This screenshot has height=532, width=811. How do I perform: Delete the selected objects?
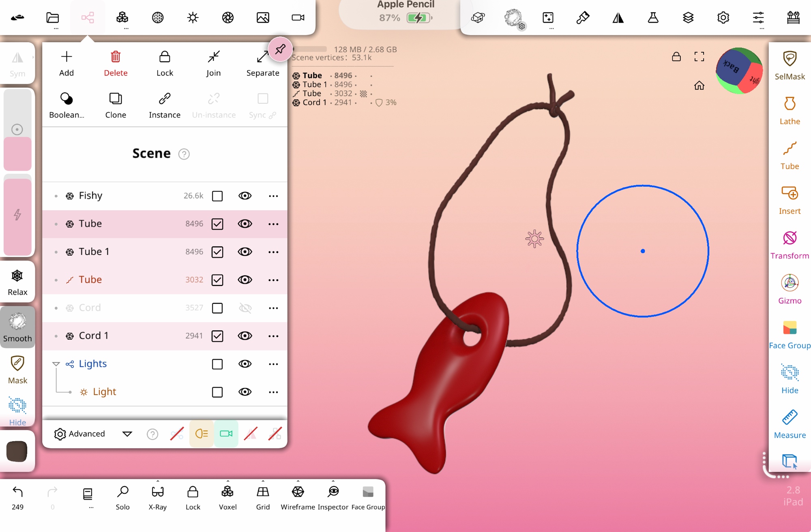pyautogui.click(x=116, y=63)
